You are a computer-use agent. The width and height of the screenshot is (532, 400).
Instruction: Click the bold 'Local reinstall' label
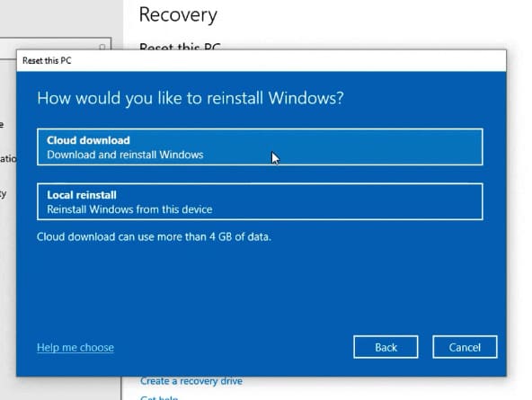point(82,195)
